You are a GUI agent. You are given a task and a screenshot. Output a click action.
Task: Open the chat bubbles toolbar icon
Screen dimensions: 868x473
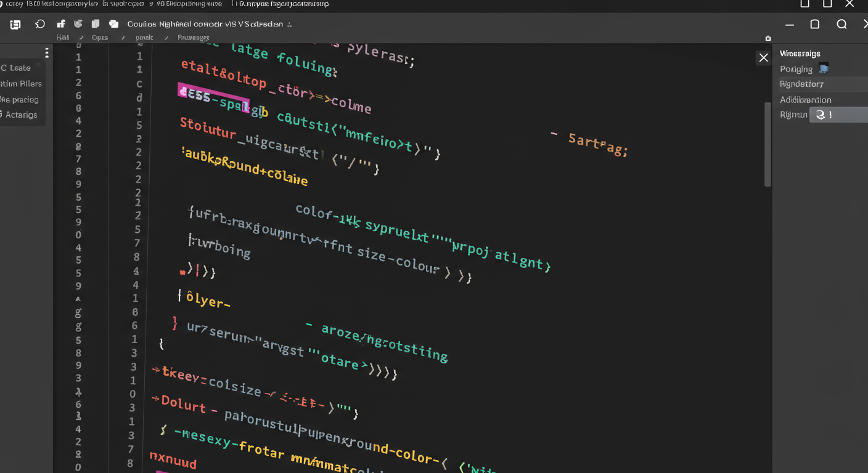(x=113, y=24)
